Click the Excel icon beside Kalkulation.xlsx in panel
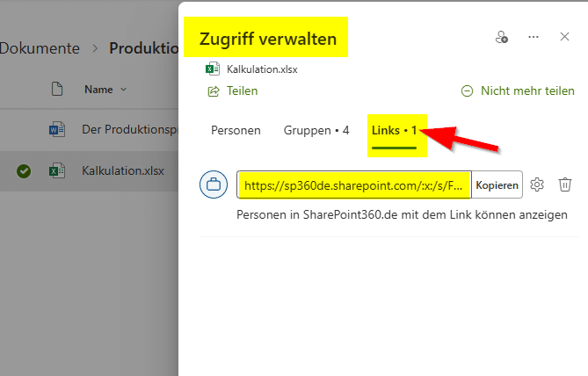Image resolution: width=588 pixels, height=376 pixels. coord(212,69)
